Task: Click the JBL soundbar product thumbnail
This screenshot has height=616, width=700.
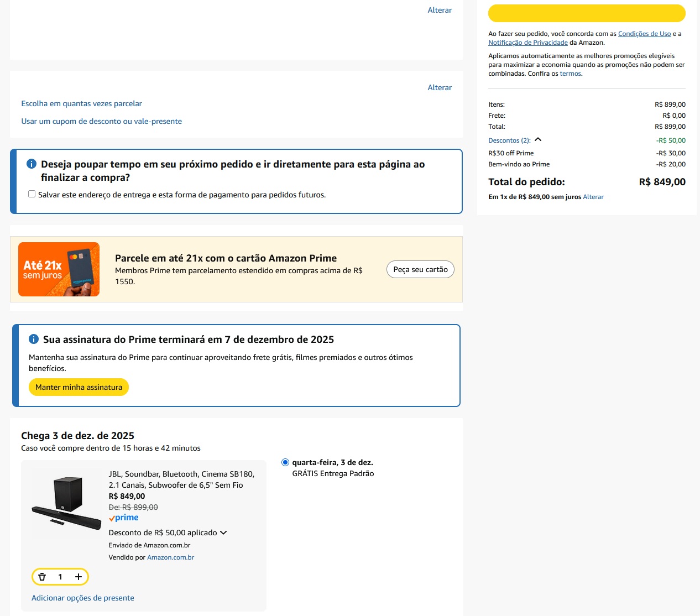Action: point(66,500)
